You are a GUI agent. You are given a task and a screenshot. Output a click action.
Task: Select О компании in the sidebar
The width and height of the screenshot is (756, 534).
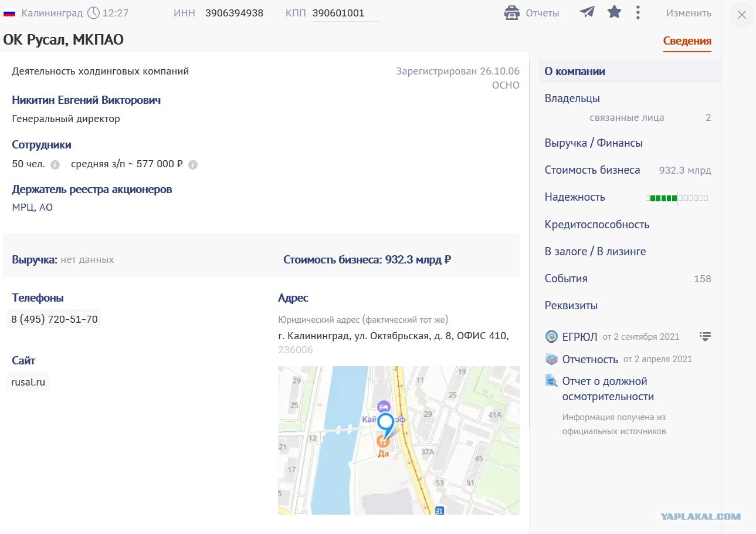click(629, 72)
